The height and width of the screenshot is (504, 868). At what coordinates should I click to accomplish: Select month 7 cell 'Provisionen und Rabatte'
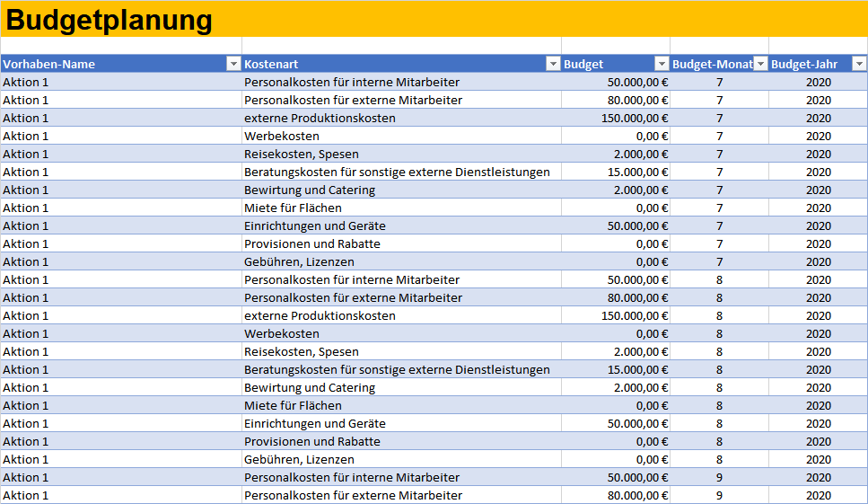point(401,244)
